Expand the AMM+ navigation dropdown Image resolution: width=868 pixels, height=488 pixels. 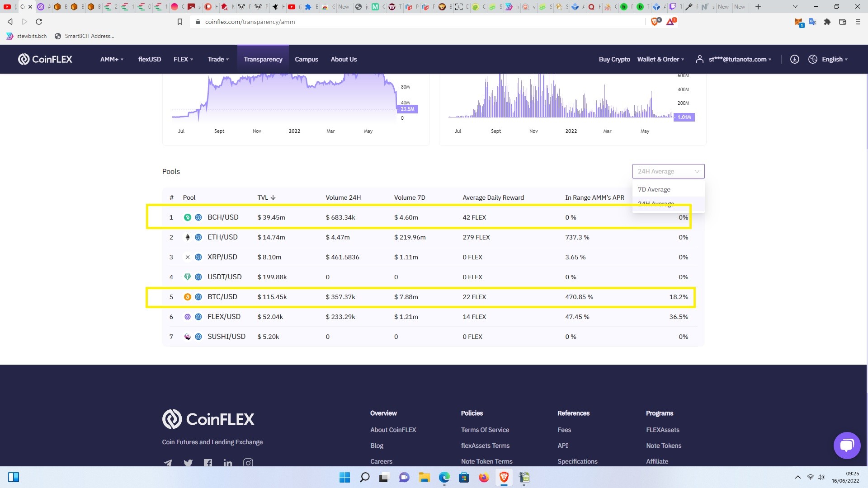click(x=112, y=59)
